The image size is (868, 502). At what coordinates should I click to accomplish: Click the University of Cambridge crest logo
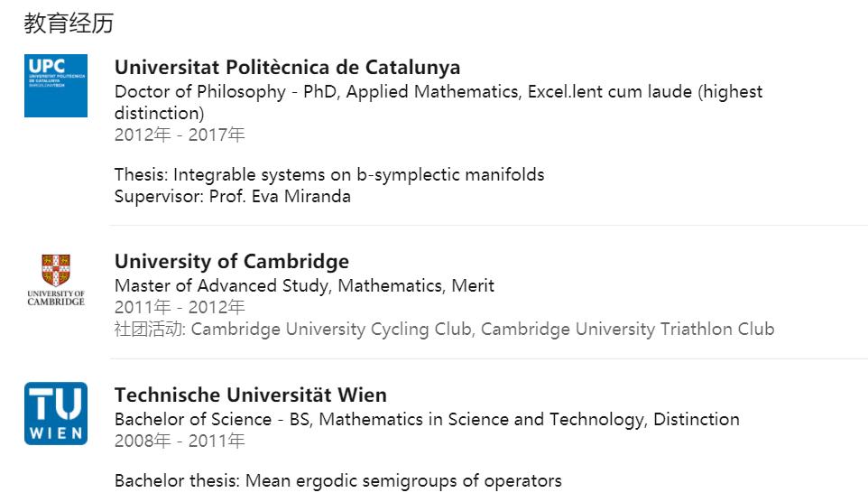(56, 281)
